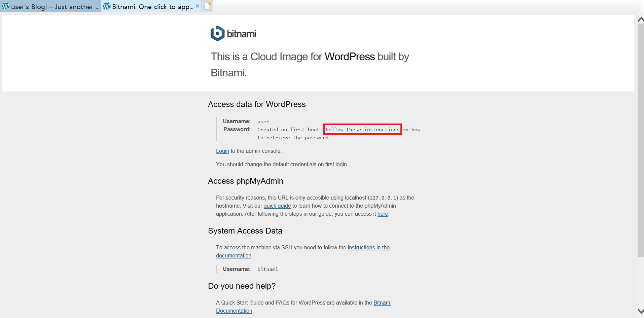Click the "127.0.0.1" localhost address text
This screenshot has width=644, height=318.
pyautogui.click(x=383, y=198)
